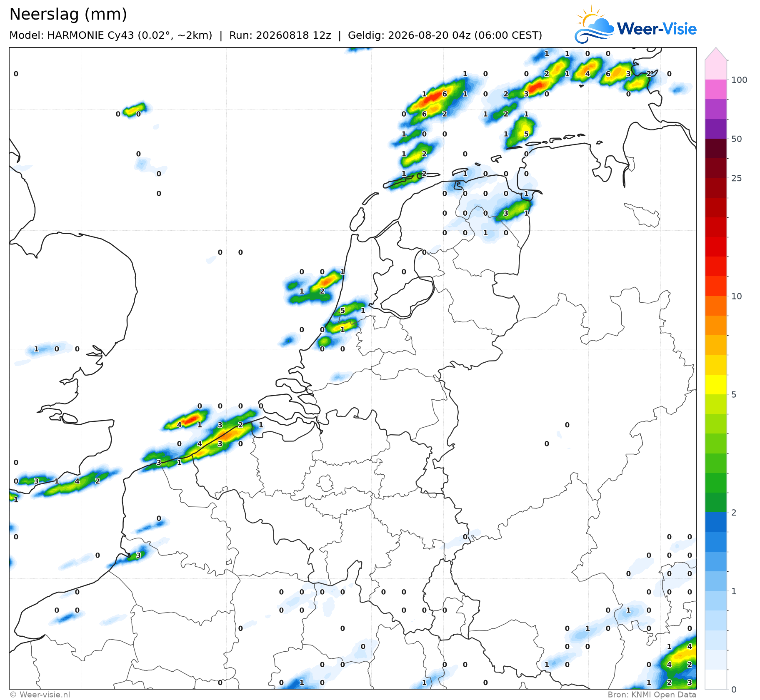760x700 pixels.
Task: Click the orange 10 mm colorbar segment
Action: 716,306
